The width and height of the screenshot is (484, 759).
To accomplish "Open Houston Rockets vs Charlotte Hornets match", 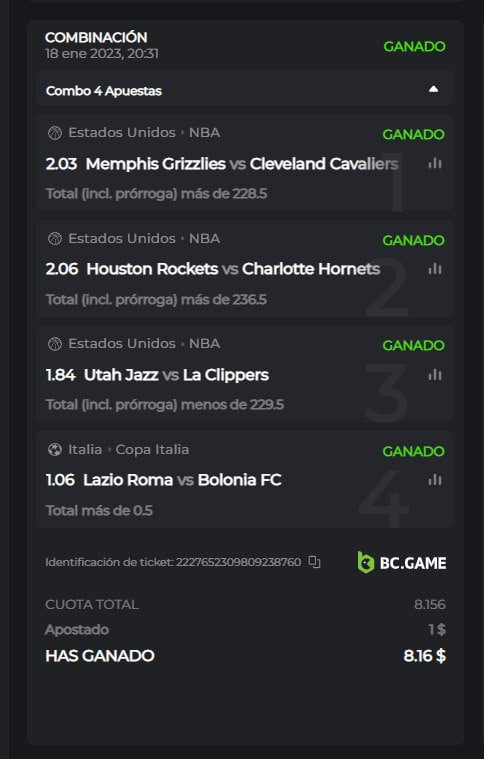I will (233, 269).
